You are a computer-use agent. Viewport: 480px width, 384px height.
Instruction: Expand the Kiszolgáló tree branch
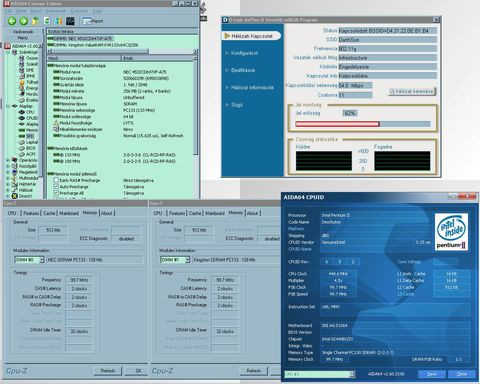(x=8, y=166)
